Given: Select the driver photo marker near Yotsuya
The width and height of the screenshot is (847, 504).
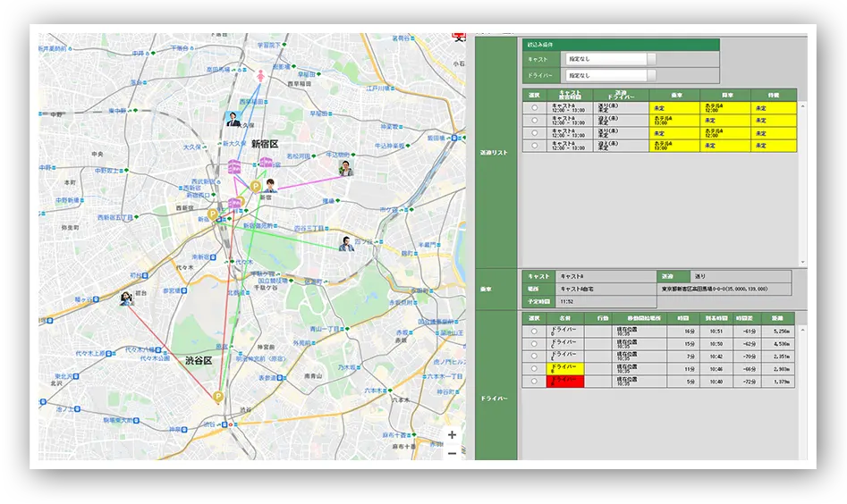Looking at the screenshot, I should coord(346,244).
